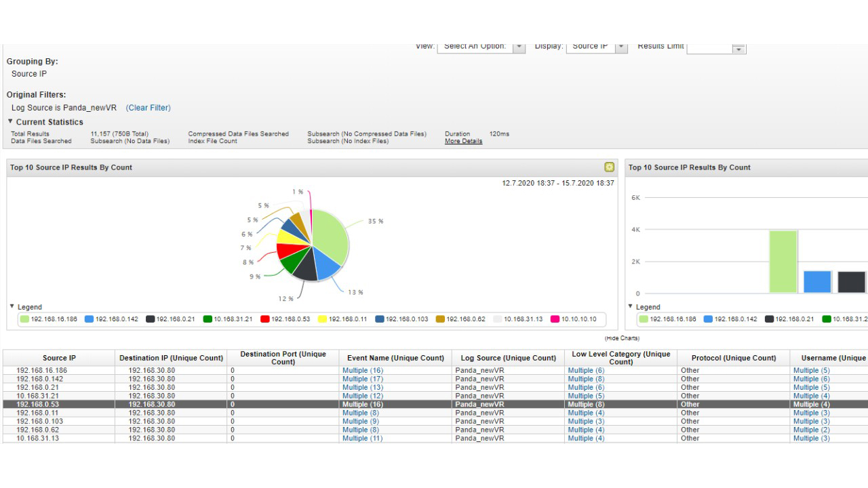Open Low Level Category Multiple (3) for 192.168.0.103
The height and width of the screenshot is (488, 868).
coord(586,422)
